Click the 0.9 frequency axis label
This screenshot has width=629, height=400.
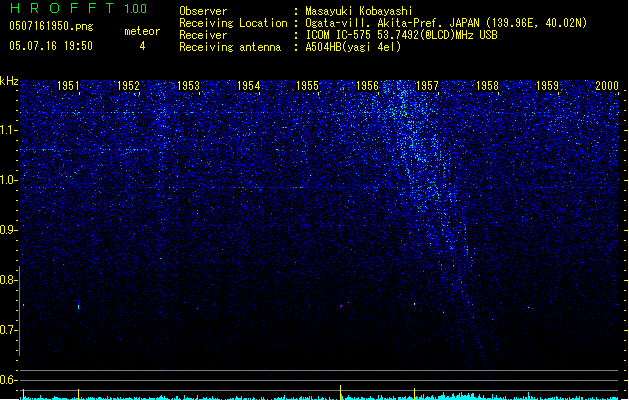coord(8,230)
